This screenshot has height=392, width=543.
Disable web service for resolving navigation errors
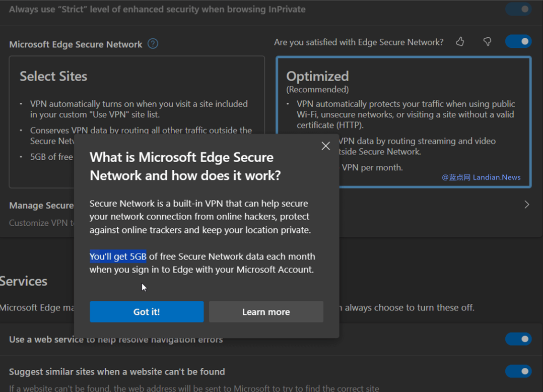pos(518,339)
